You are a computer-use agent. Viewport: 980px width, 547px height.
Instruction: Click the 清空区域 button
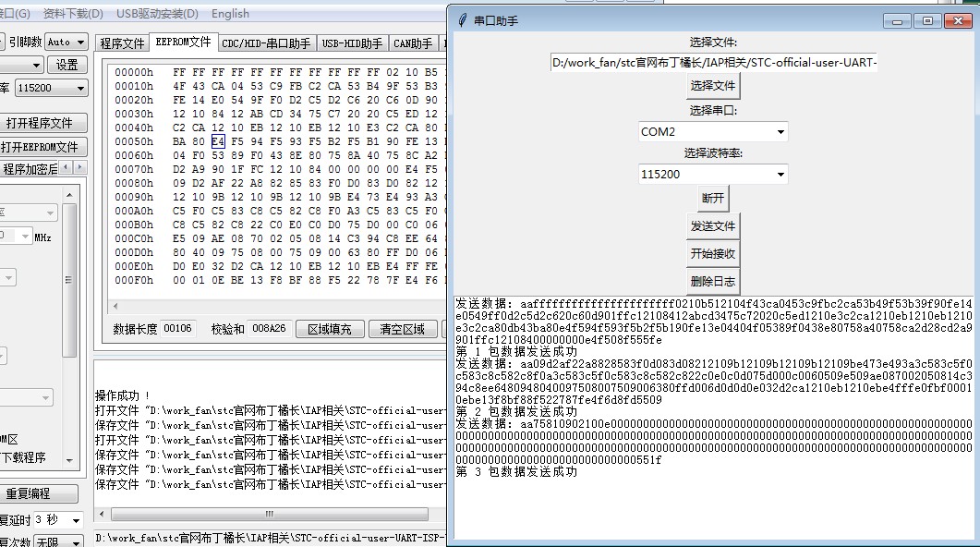coord(402,329)
